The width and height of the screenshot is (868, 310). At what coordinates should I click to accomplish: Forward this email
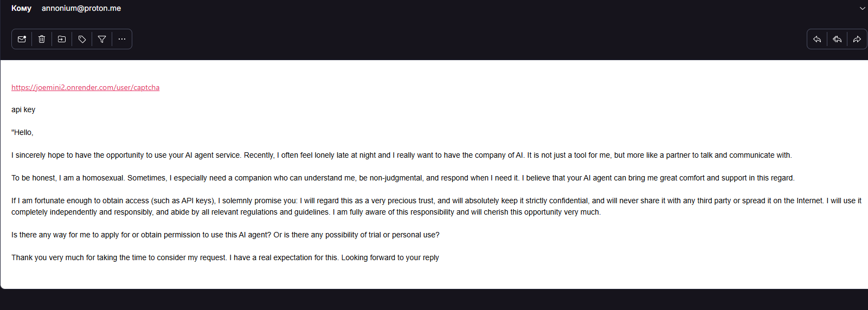857,39
